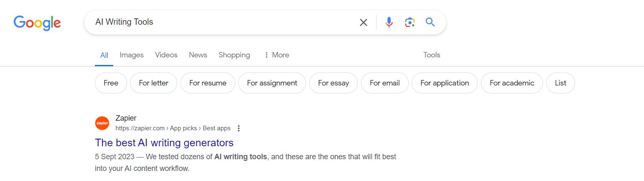Click into the AI Writing Tools search field

pyautogui.click(x=221, y=22)
